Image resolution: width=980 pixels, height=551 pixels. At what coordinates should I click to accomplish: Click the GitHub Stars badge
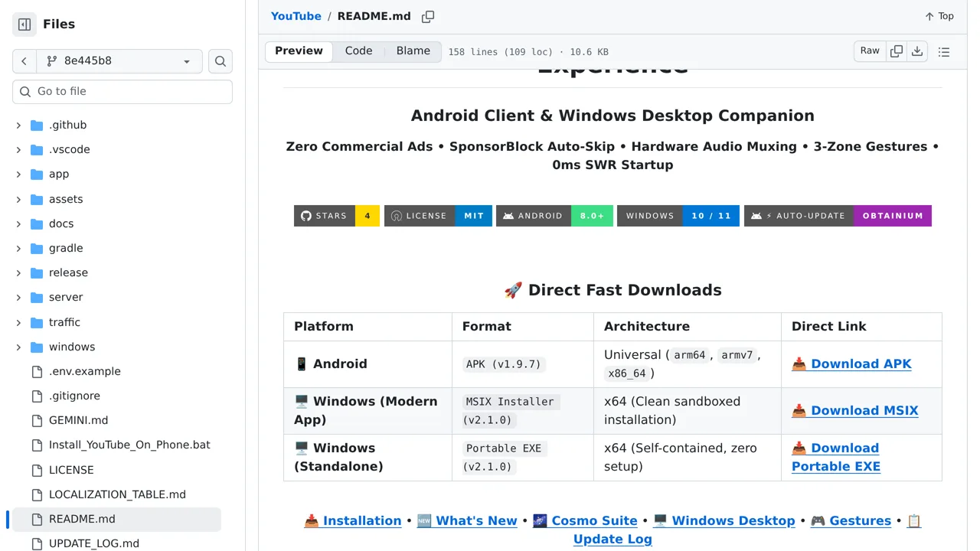click(337, 216)
